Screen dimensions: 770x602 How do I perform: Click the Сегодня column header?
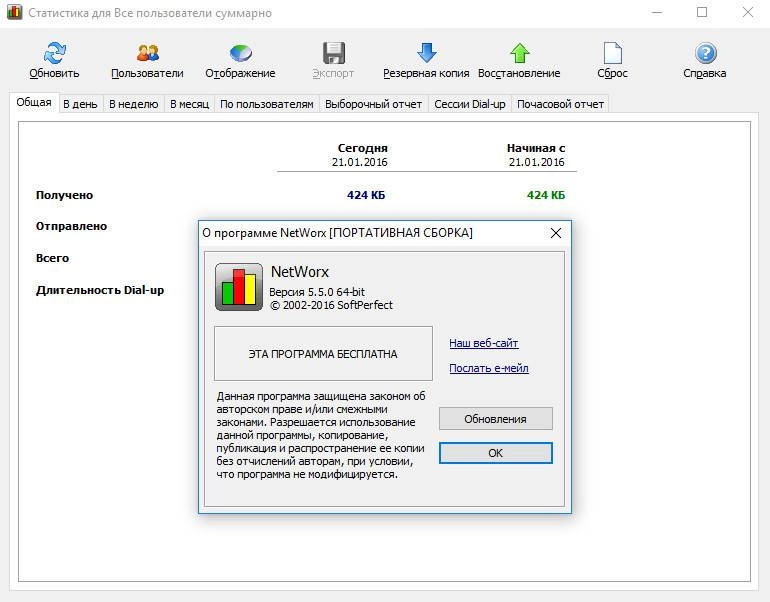[x=362, y=148]
